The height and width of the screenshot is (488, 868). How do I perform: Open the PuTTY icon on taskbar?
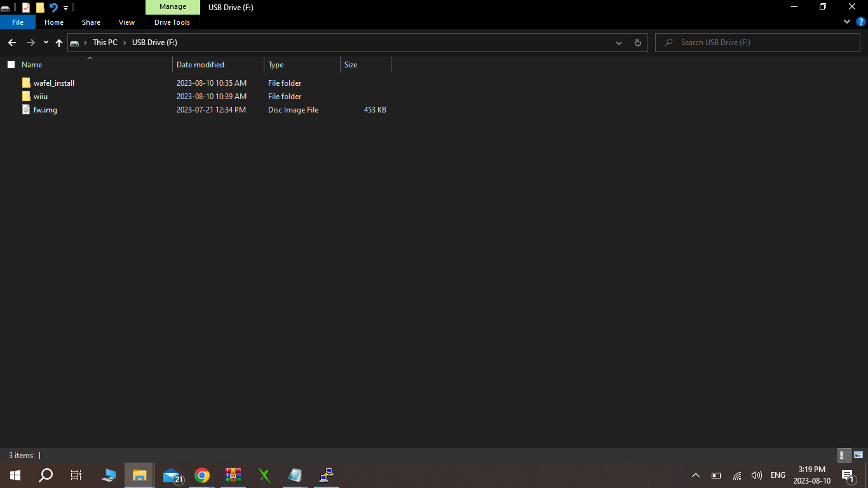(327, 475)
